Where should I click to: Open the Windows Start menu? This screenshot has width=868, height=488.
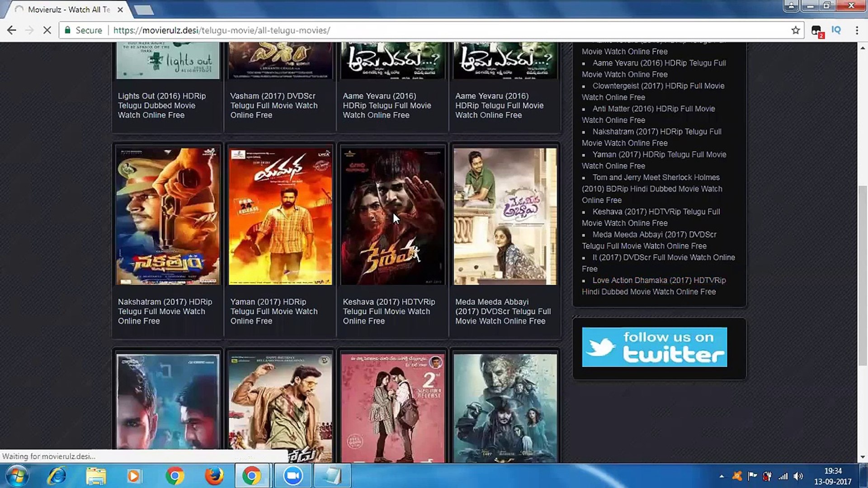pos(17,476)
